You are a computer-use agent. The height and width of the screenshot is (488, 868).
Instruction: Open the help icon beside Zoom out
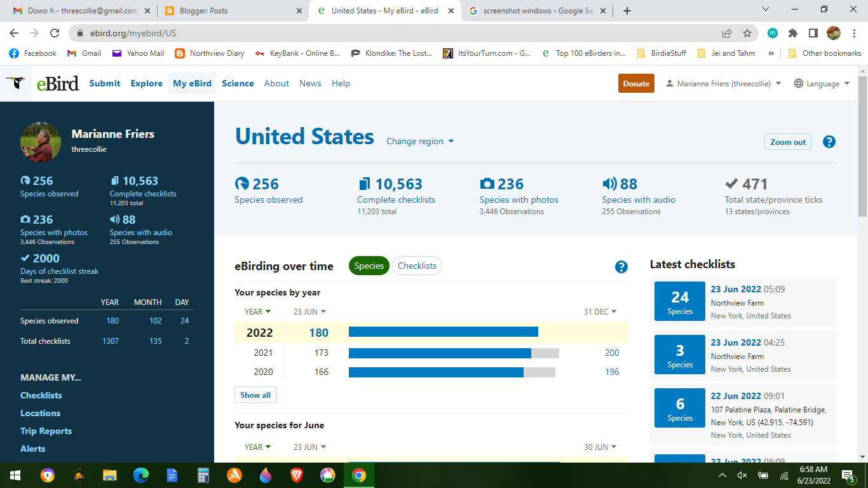(x=829, y=142)
